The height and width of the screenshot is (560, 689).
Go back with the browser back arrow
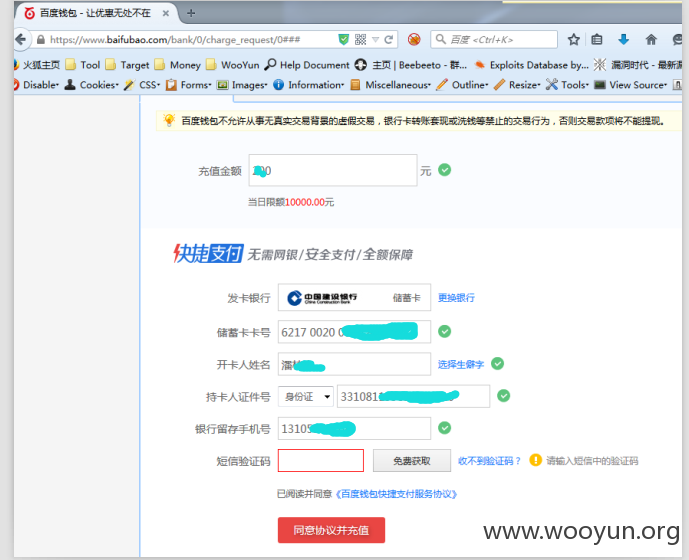21,40
